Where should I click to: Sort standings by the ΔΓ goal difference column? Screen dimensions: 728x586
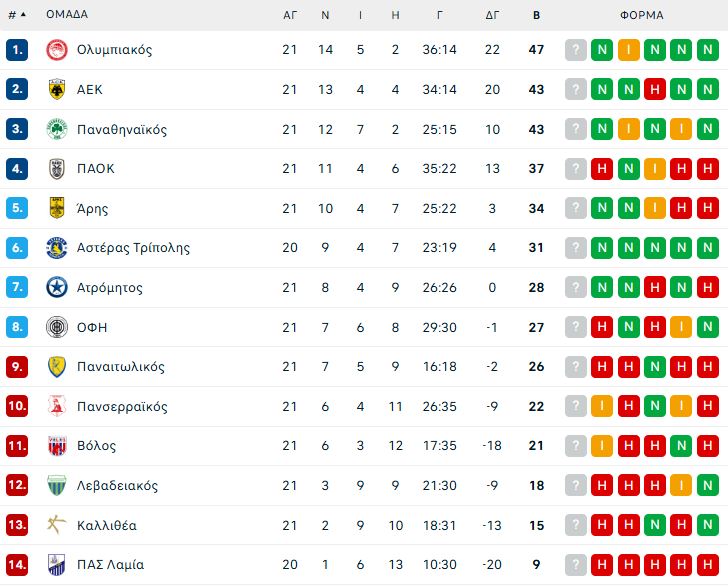click(x=492, y=15)
